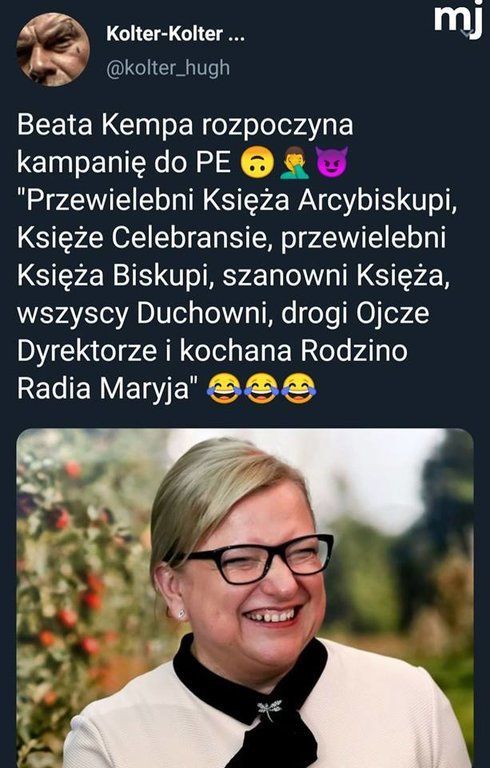Open the attached photo of smiling woman
The height and width of the screenshot is (768, 490).
245,598
